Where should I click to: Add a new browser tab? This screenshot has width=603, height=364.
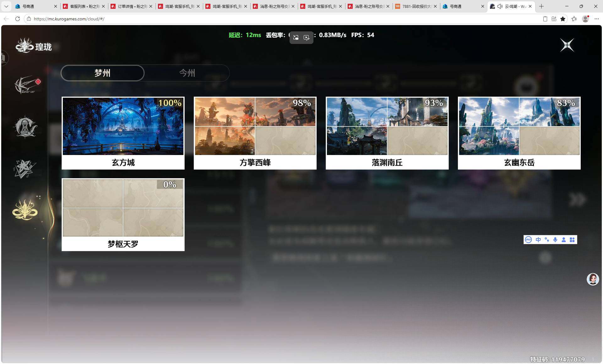tap(541, 6)
